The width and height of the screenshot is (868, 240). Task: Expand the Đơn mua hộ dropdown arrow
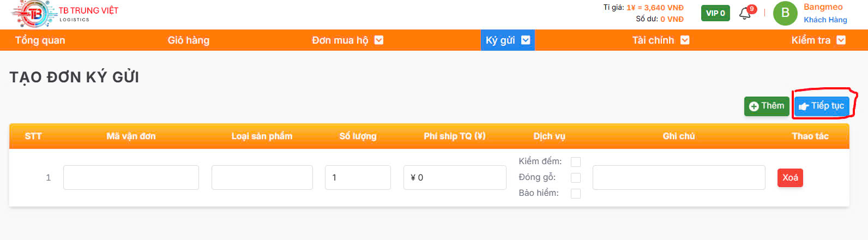click(379, 40)
